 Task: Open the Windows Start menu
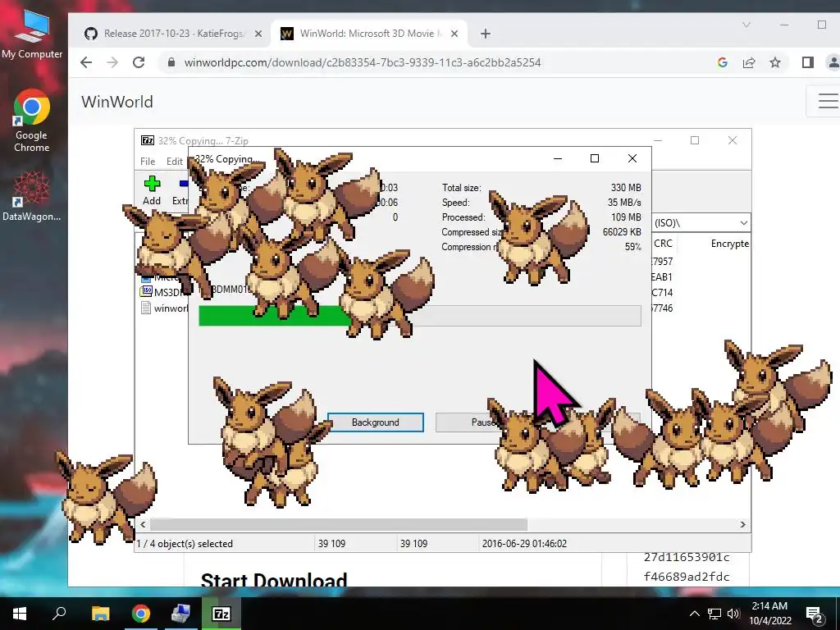pyautogui.click(x=20, y=614)
